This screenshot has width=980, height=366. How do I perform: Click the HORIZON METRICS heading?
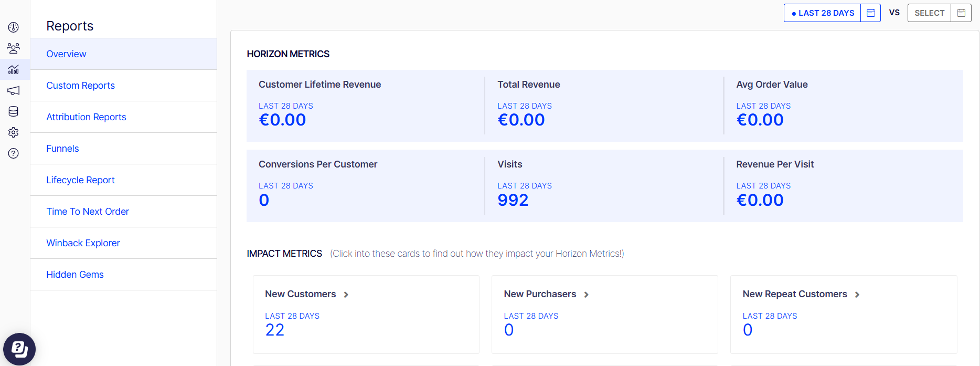[x=288, y=54]
